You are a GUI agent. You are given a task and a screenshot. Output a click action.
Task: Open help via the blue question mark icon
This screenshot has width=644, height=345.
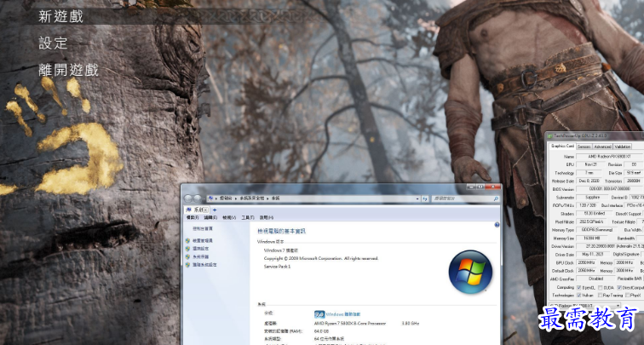497,225
